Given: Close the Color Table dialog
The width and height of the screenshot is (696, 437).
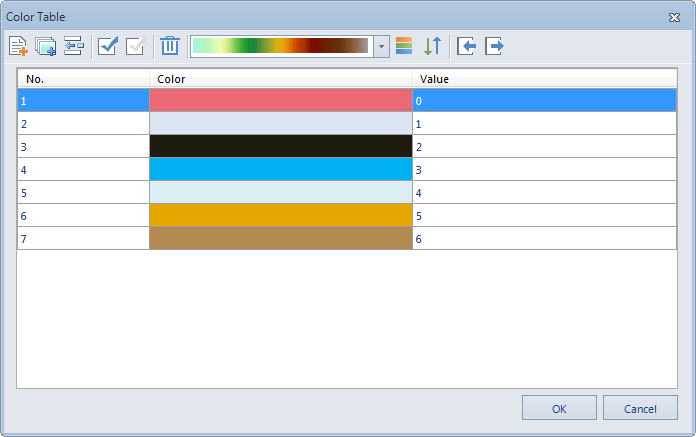Looking at the screenshot, I should point(674,17).
